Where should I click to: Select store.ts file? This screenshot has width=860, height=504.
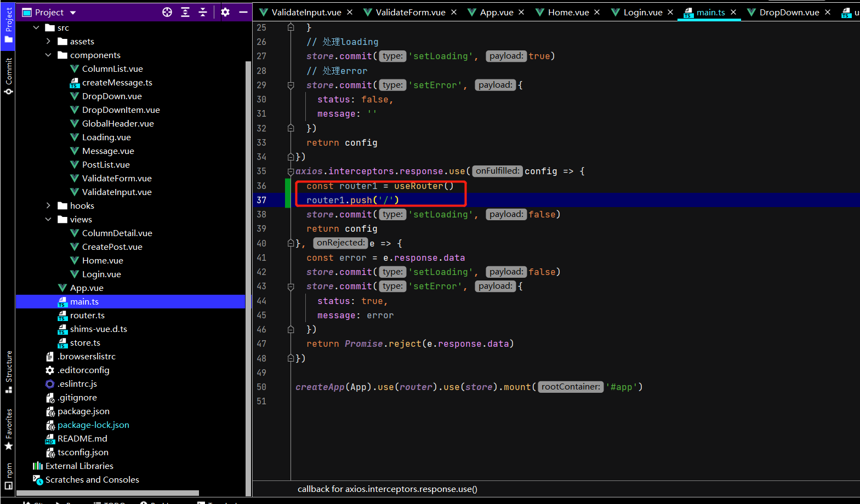(85, 342)
